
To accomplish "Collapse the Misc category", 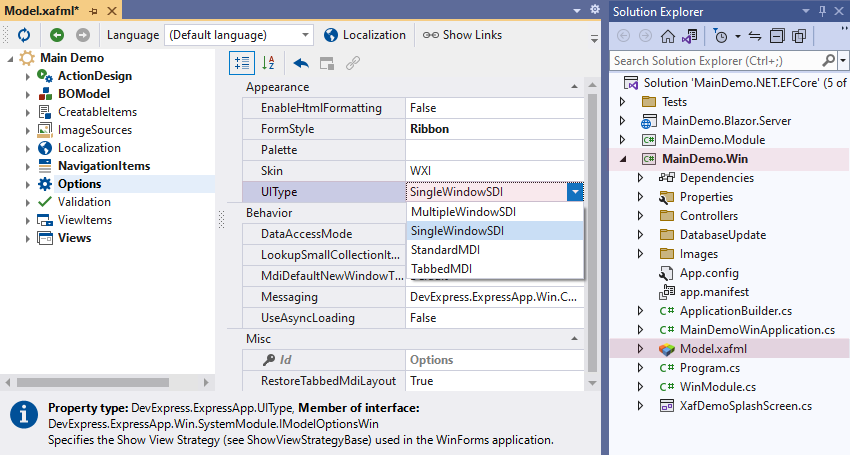I will (574, 339).
